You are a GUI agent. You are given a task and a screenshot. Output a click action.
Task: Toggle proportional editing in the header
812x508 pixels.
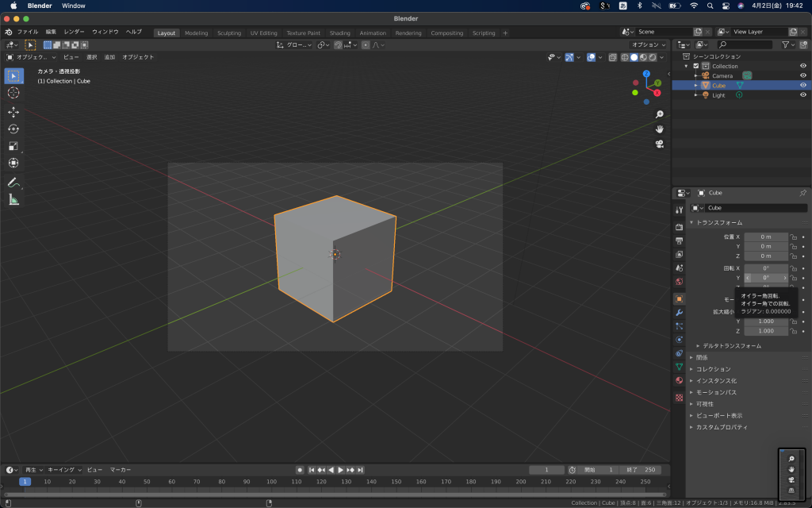(x=366, y=45)
